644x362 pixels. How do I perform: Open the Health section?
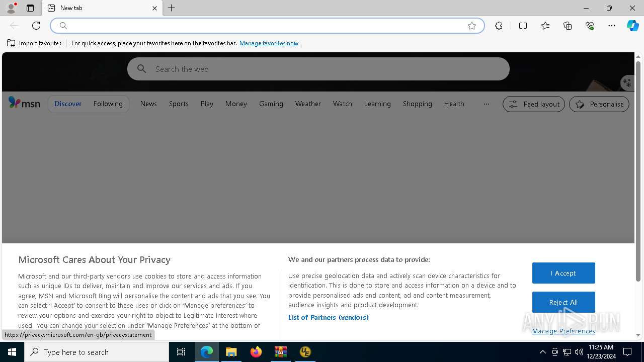point(454,104)
